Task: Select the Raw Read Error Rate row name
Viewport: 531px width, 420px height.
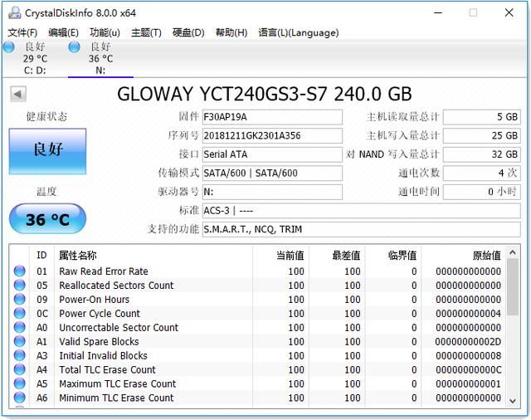Action: coord(104,271)
